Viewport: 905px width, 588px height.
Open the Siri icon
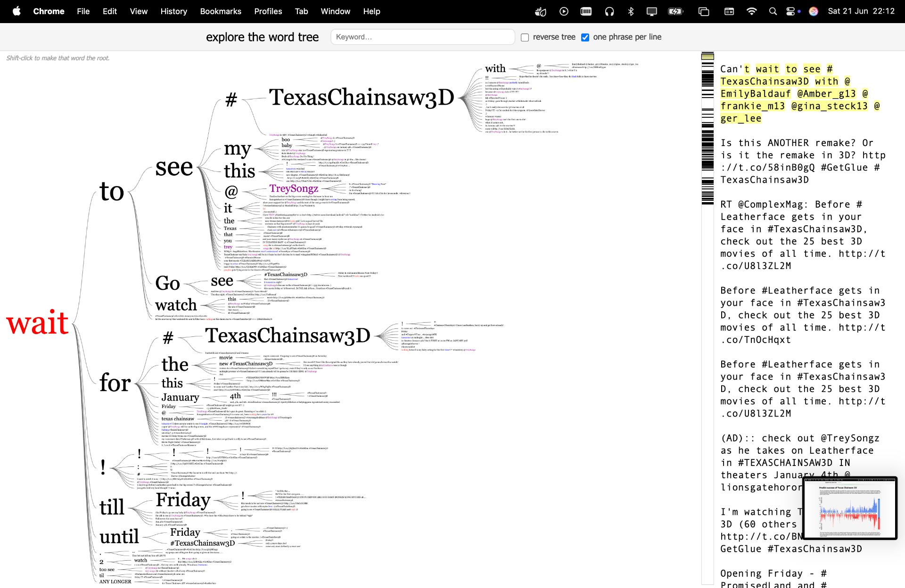(x=814, y=11)
